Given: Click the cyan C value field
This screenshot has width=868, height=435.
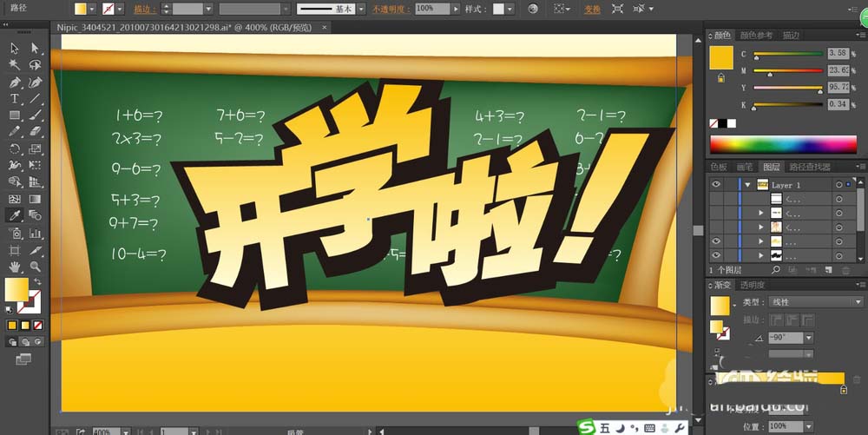Looking at the screenshot, I should coord(838,53).
